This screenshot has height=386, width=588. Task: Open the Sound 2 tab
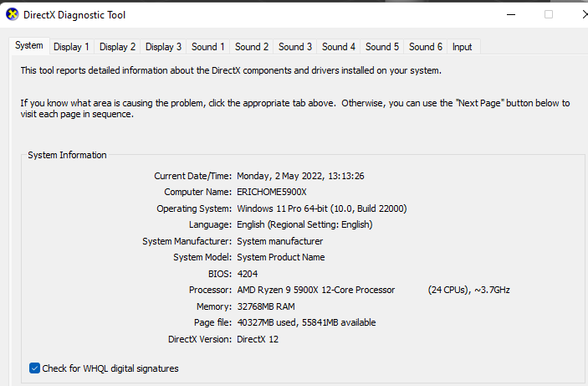click(252, 47)
